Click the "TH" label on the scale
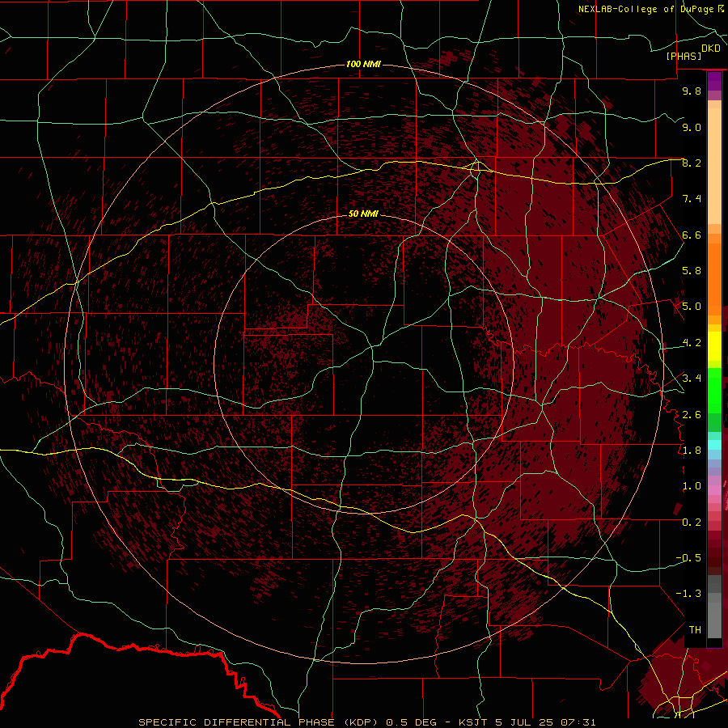Screen dimensions: 728x728 pyautogui.click(x=695, y=630)
